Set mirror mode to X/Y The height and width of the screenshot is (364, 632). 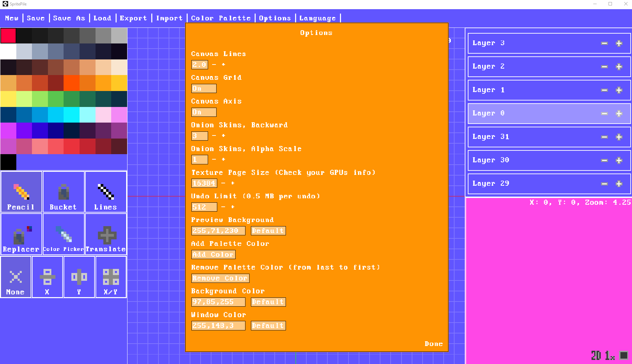click(x=111, y=277)
